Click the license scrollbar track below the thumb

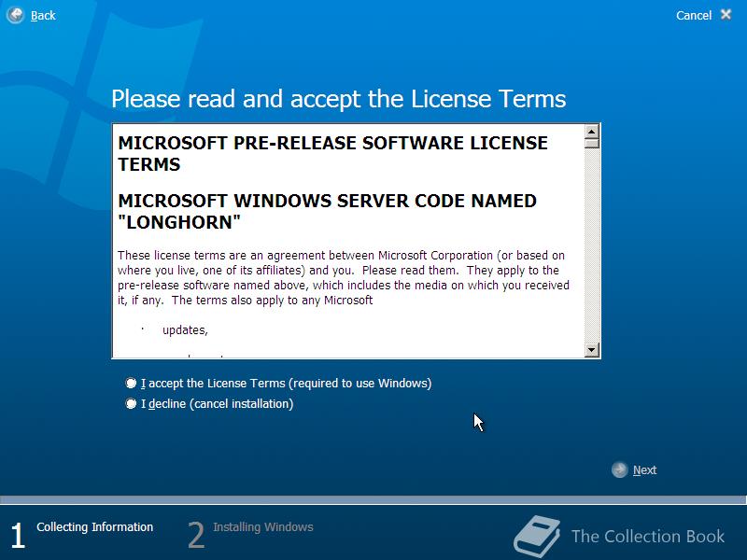pyautogui.click(x=592, y=245)
